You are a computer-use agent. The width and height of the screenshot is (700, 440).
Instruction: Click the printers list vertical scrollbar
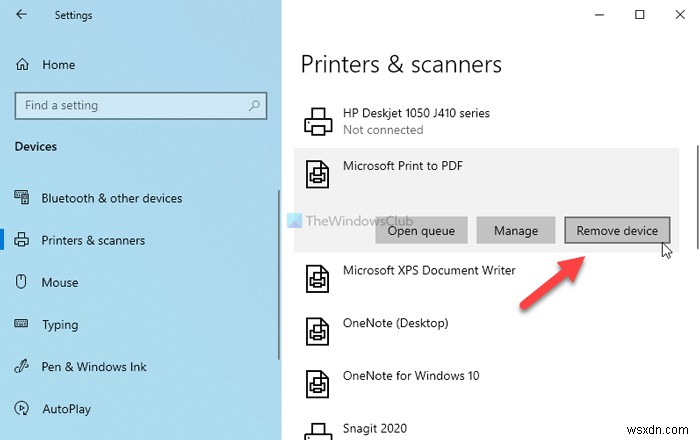point(697,197)
